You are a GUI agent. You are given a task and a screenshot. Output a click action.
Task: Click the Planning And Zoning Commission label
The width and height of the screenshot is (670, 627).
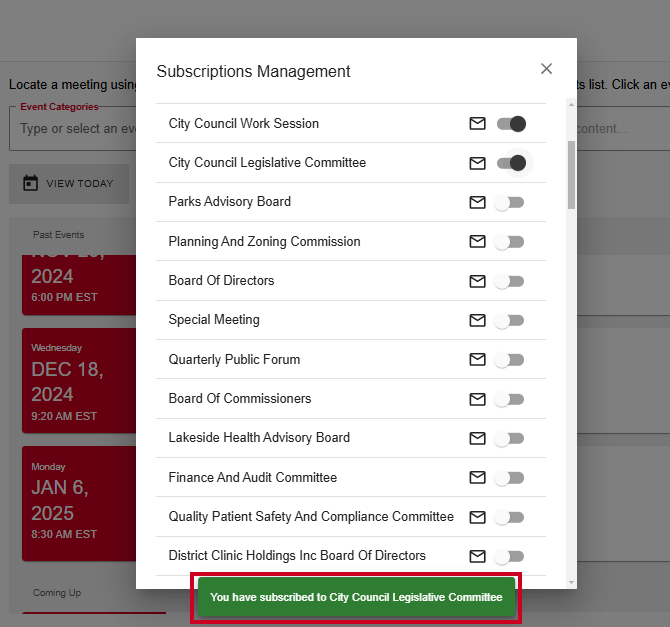(264, 241)
